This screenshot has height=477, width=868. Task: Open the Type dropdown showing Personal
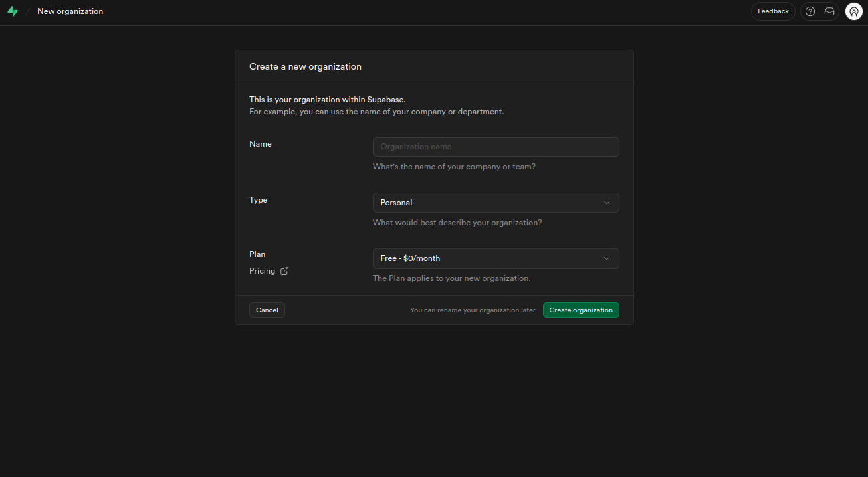click(x=496, y=203)
